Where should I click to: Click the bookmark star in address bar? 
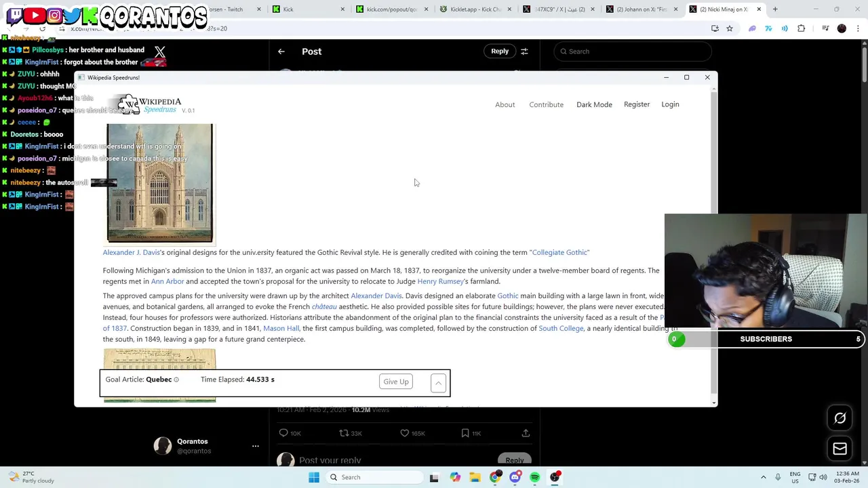[x=730, y=28]
